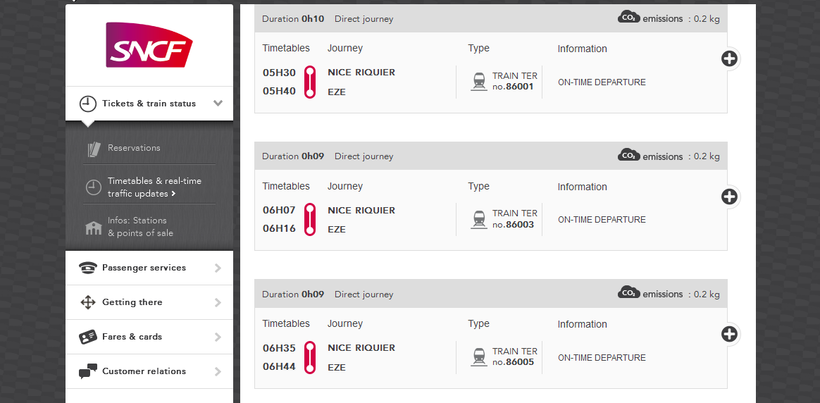The width and height of the screenshot is (820, 403).
Task: Open Infos: Stations & points of sale
Action: click(x=139, y=227)
